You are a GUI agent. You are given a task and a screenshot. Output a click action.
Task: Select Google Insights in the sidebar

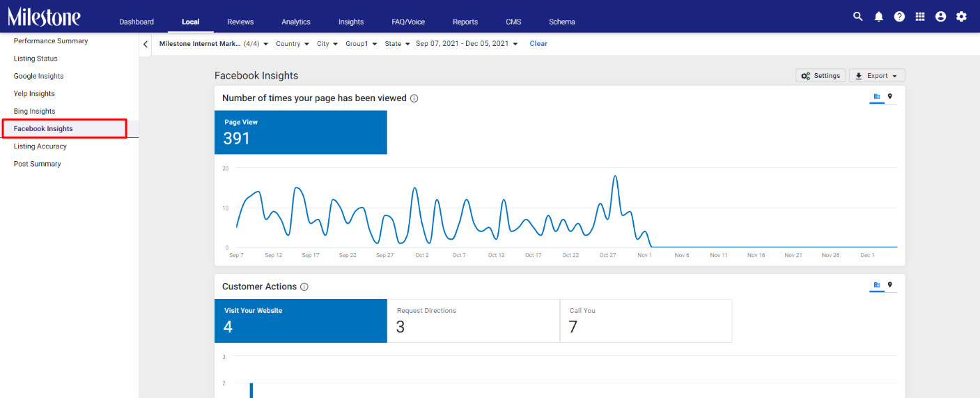point(39,76)
